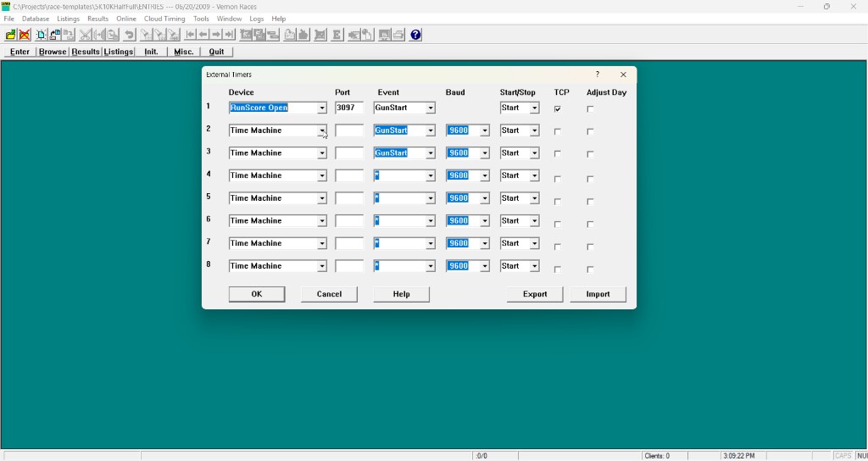Check Adjust Day for row 4
Viewport: 868px width, 461px height.
(x=590, y=179)
